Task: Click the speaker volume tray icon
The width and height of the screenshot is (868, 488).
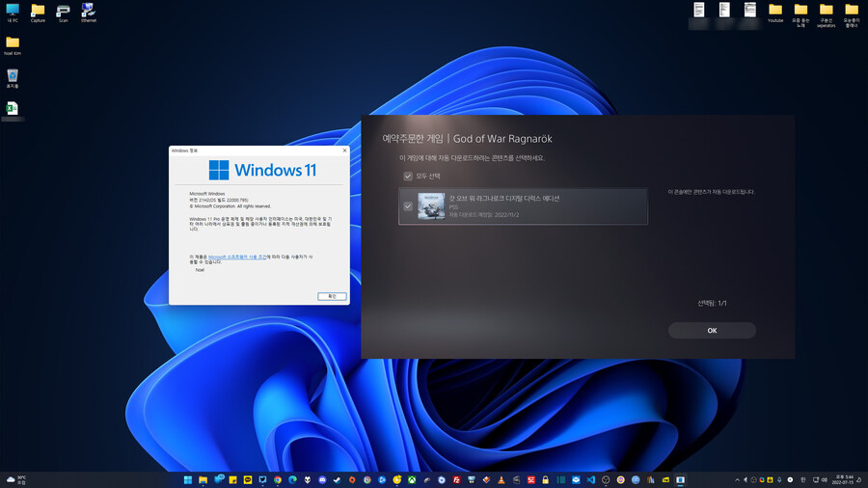Action: [x=825, y=479]
